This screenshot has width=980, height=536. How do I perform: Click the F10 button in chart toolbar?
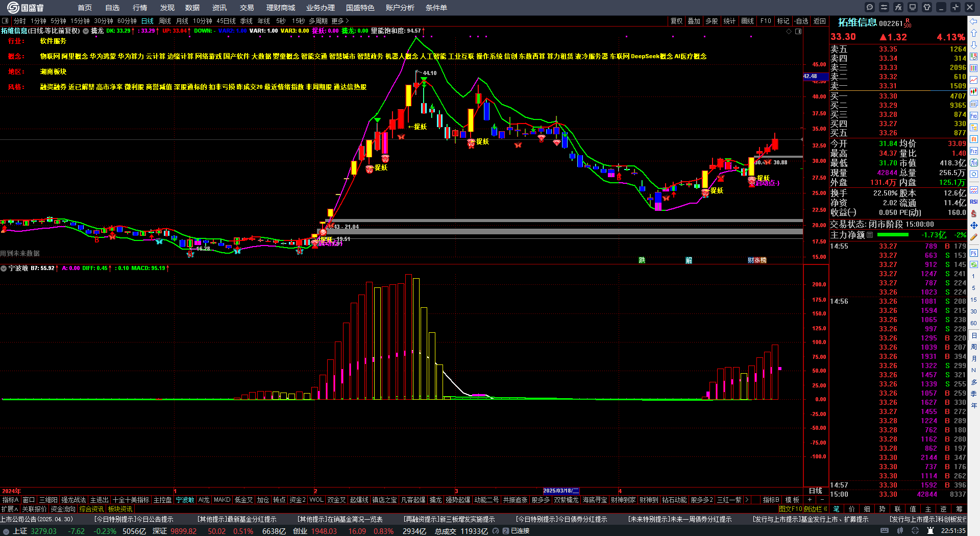tap(766, 21)
